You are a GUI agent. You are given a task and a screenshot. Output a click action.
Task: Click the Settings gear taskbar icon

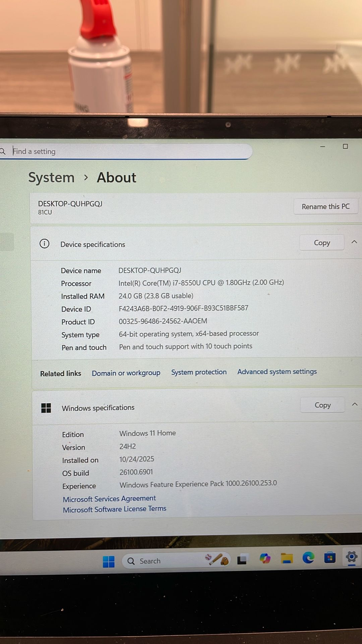[x=352, y=557]
